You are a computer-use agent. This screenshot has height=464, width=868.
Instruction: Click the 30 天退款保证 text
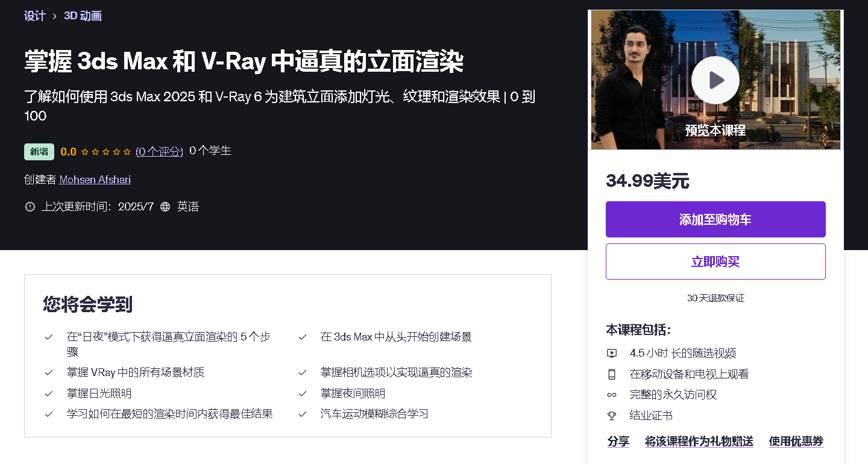[715, 298]
